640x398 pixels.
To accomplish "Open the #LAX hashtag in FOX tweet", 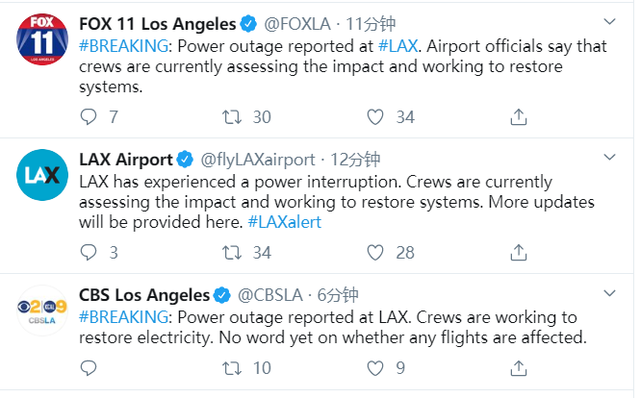I will coord(398,46).
